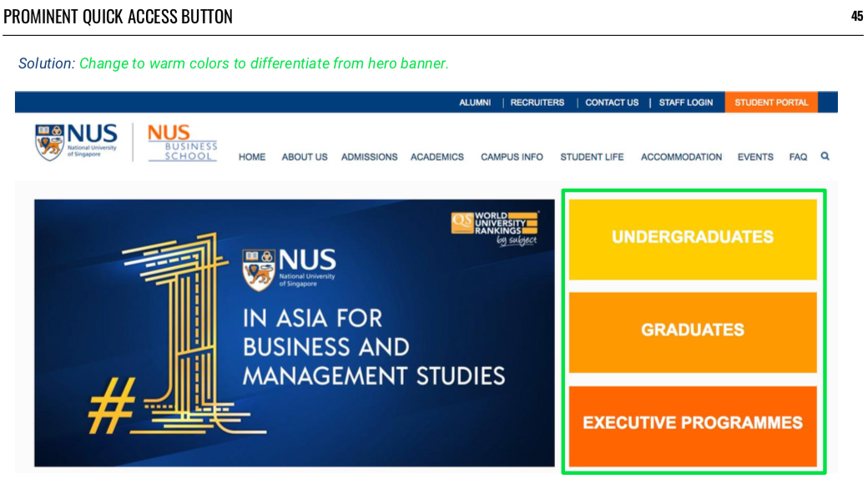Image resolution: width=868 pixels, height=490 pixels.
Task: Click the Student Portal button
Action: 771,103
